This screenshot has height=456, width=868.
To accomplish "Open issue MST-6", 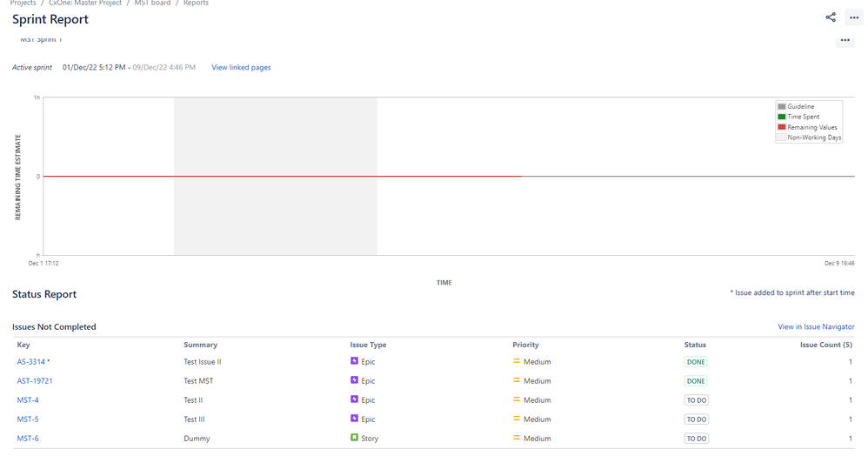I will click(x=28, y=439).
